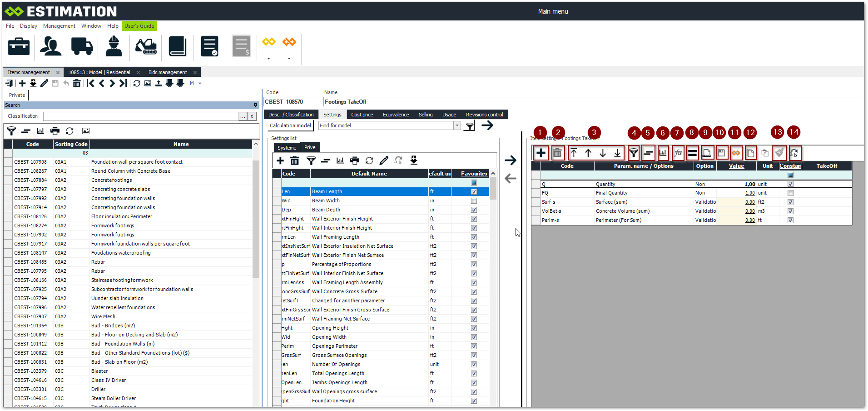Enable the Constant checkbox for Final Quantity
868x411 pixels.
tap(790, 193)
